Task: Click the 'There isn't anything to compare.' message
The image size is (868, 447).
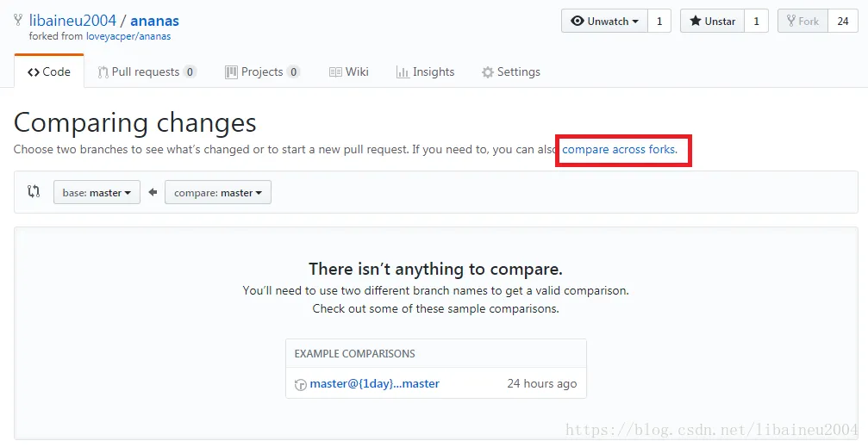Action: pyautogui.click(x=435, y=269)
